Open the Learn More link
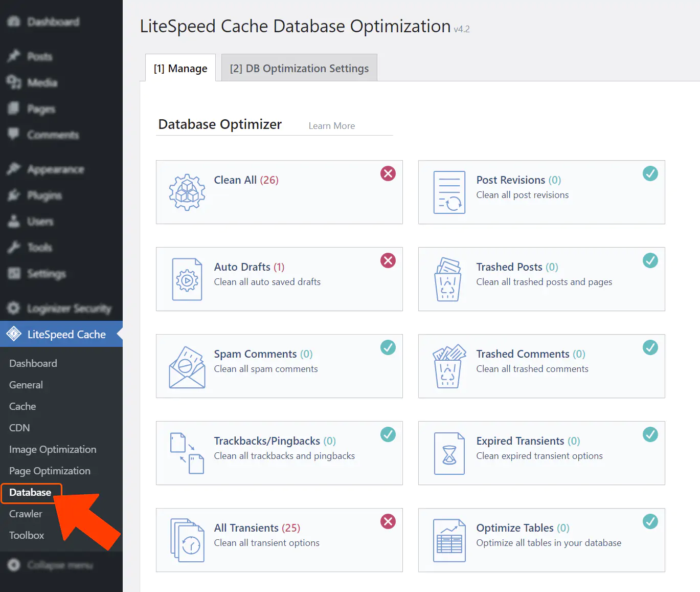 (331, 125)
